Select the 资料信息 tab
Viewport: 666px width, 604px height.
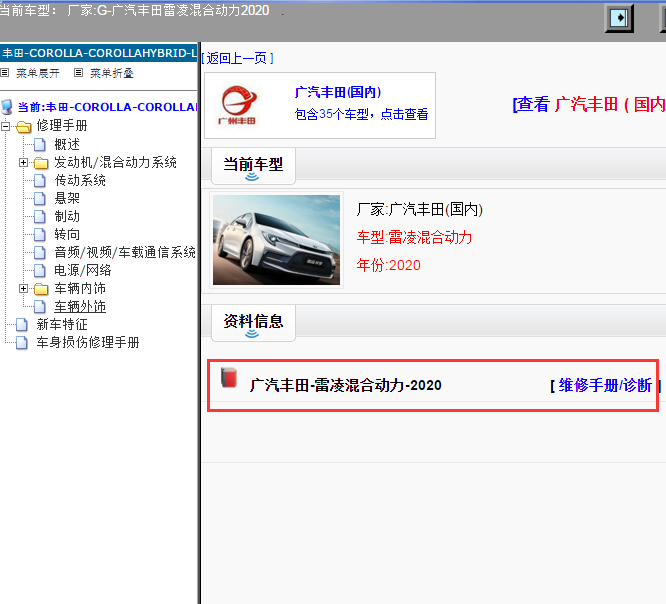[x=253, y=321]
